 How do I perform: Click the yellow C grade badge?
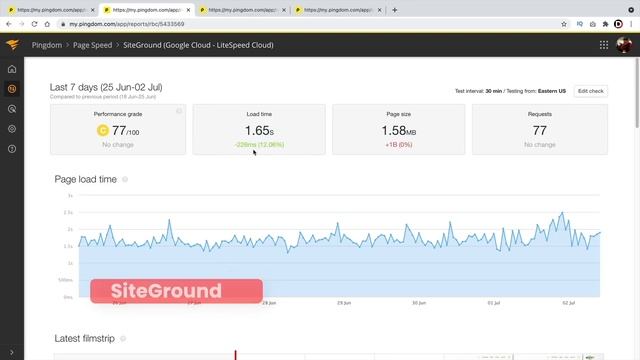click(x=103, y=130)
